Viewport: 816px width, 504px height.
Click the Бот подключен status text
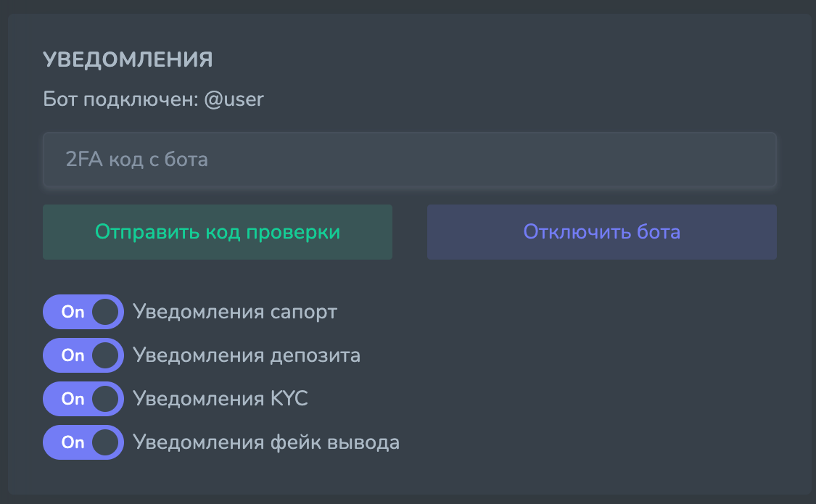(120, 99)
